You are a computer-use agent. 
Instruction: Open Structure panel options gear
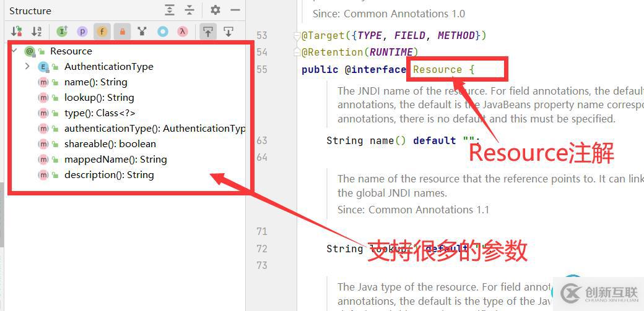coord(215,11)
